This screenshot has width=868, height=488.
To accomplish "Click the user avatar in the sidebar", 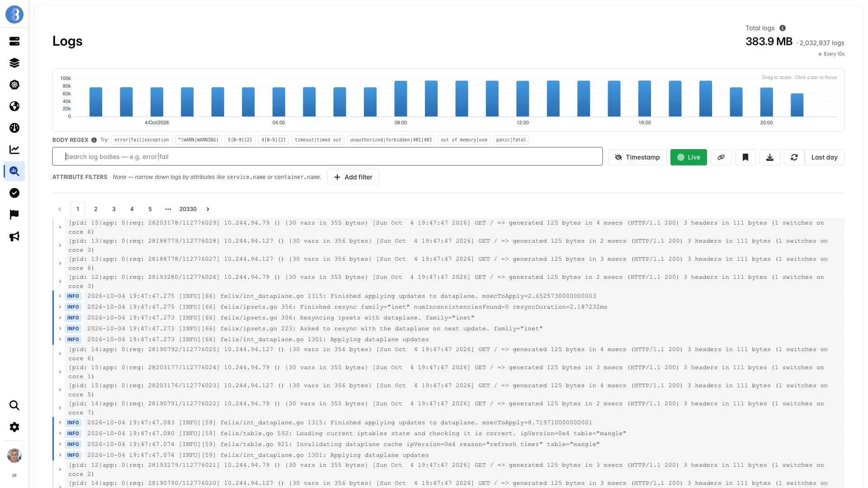I will 14,455.
